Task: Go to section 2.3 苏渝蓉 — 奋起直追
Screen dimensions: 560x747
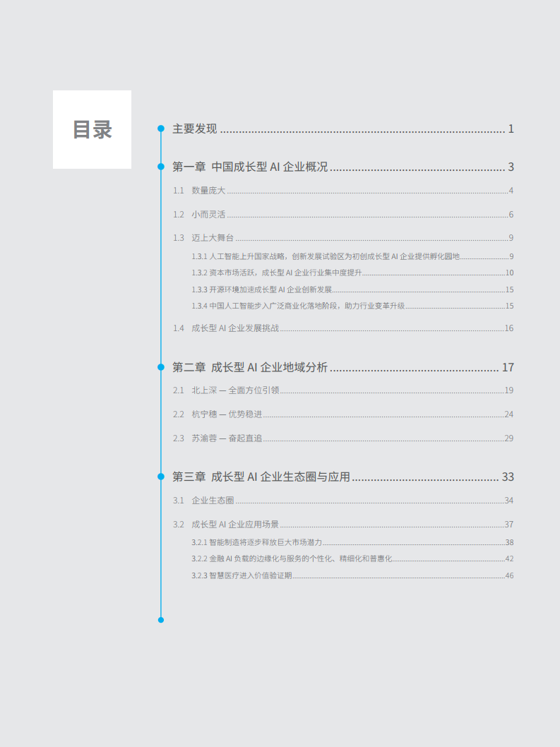Action: coord(227,438)
